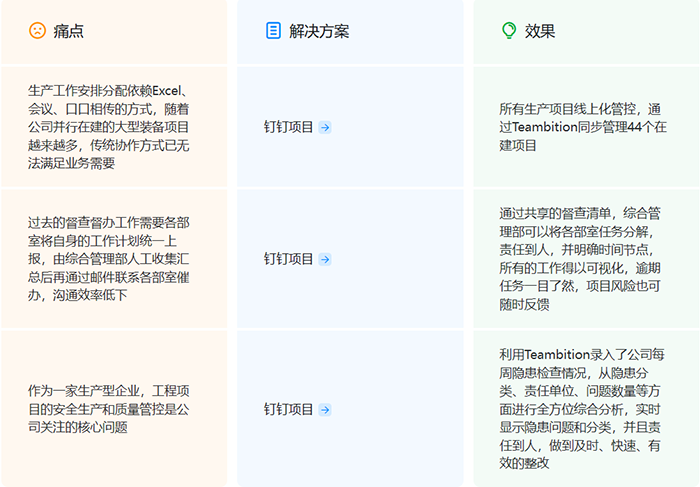Click text 随时反馈 in the effect column

pyautogui.click(x=524, y=304)
